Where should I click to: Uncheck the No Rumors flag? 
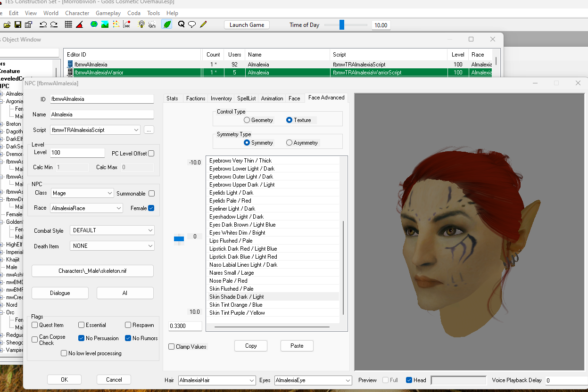(x=128, y=338)
